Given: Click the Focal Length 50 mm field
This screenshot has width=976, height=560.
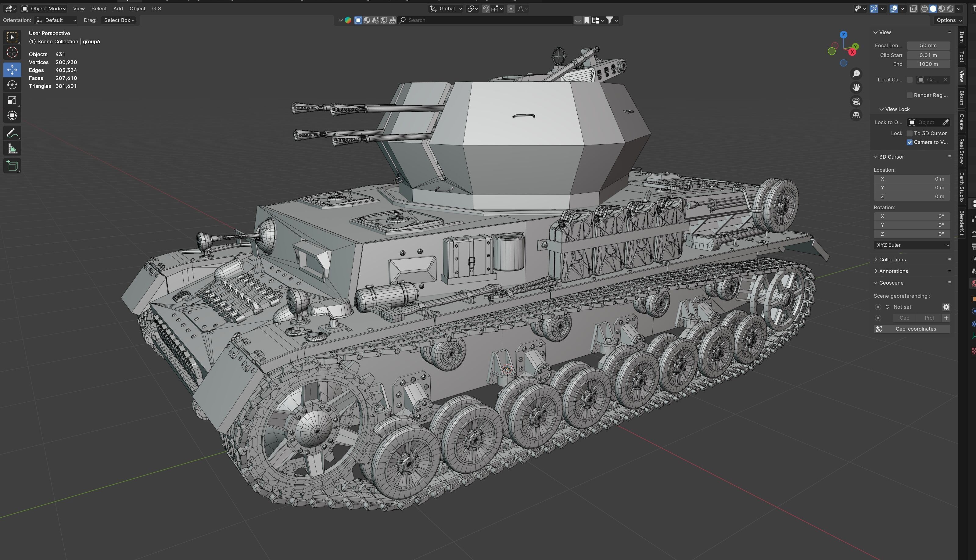Looking at the screenshot, I should (x=928, y=45).
